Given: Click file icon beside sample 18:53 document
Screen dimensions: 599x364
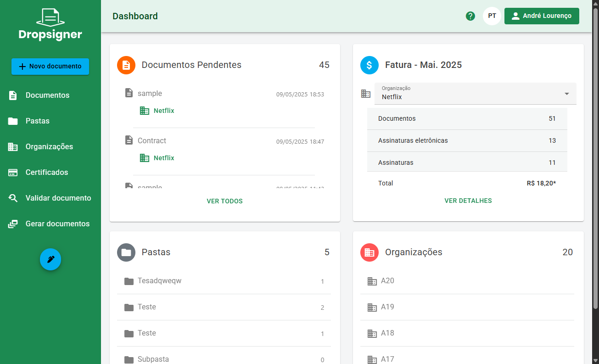Looking at the screenshot, I should pos(129,93).
